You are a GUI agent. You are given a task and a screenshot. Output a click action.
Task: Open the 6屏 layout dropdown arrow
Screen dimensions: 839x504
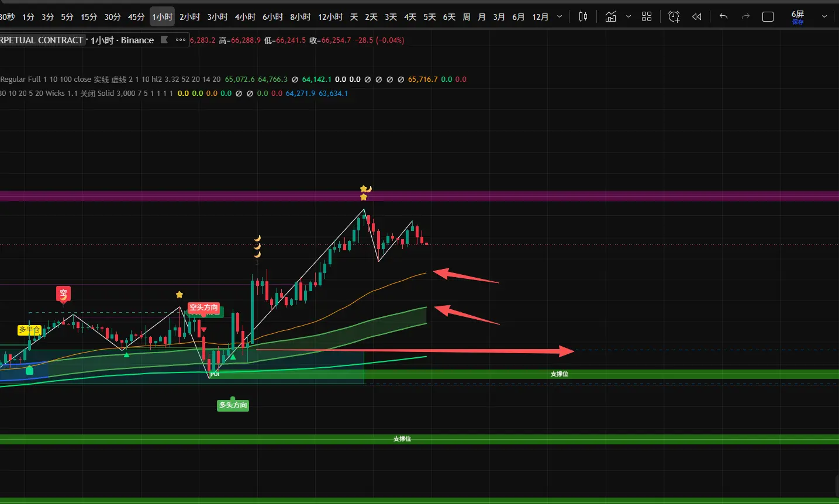tap(824, 17)
